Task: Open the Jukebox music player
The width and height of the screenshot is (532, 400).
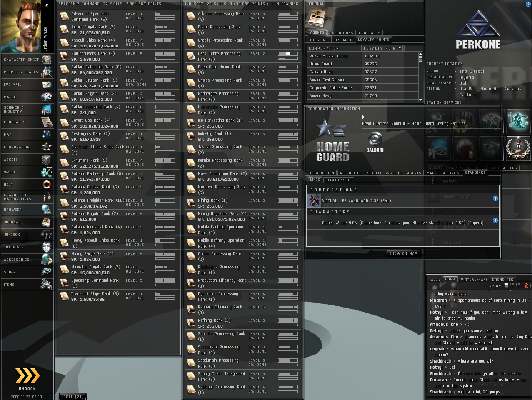Action: coord(27,235)
